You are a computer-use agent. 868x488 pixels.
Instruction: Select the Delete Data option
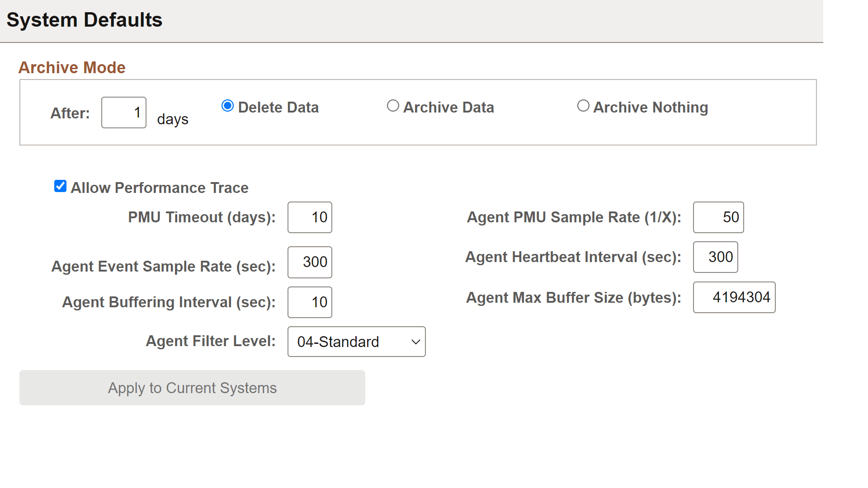pos(227,106)
